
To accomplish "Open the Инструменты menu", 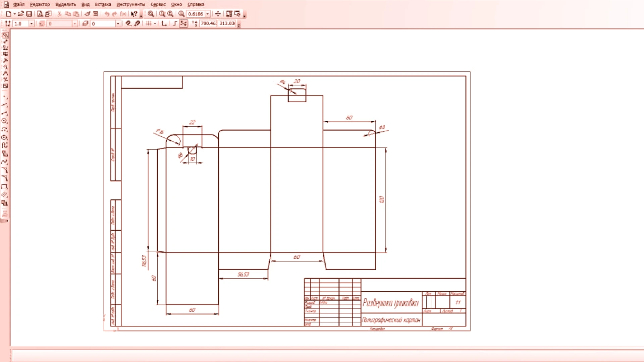I will coord(130,4).
